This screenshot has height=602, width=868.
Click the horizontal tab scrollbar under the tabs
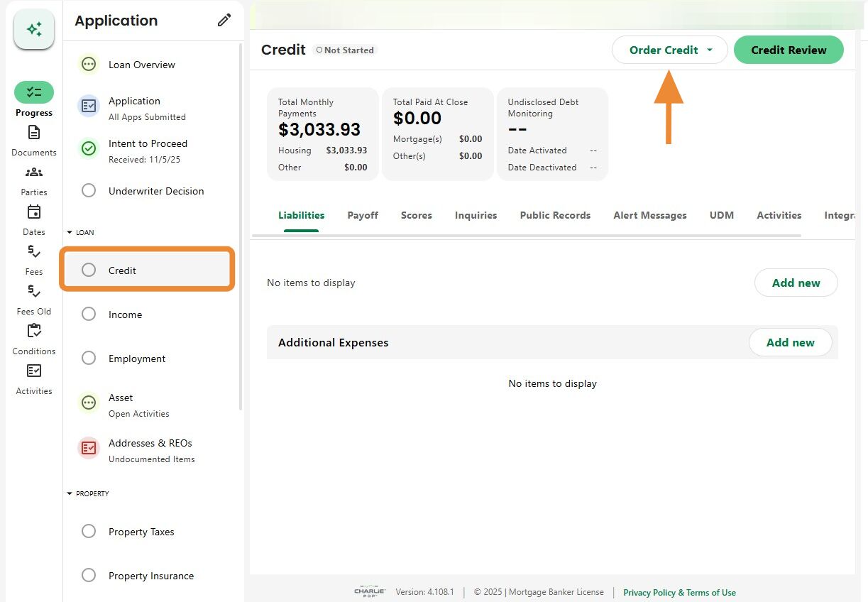pyautogui.click(x=525, y=236)
